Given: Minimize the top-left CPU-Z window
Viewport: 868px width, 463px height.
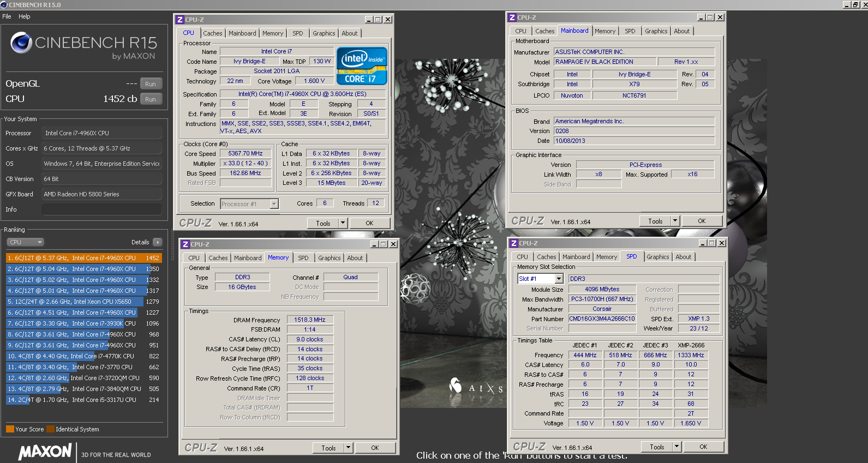Looking at the screenshot, I should pos(369,20).
